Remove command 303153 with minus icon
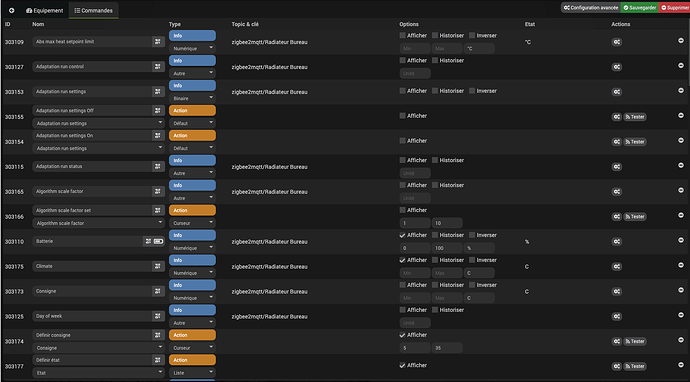 [681, 90]
